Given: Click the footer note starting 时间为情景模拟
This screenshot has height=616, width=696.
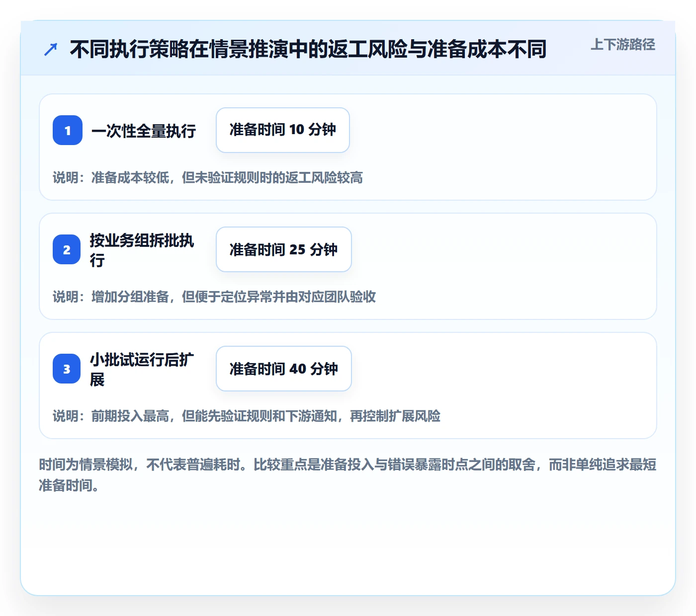Looking at the screenshot, I should tap(348, 475).
